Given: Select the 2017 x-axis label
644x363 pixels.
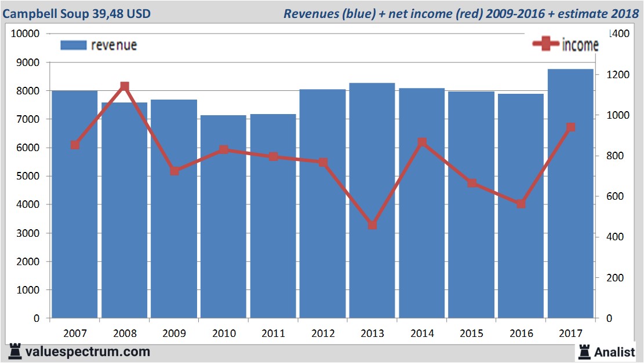Looking at the screenshot, I should [570, 333].
